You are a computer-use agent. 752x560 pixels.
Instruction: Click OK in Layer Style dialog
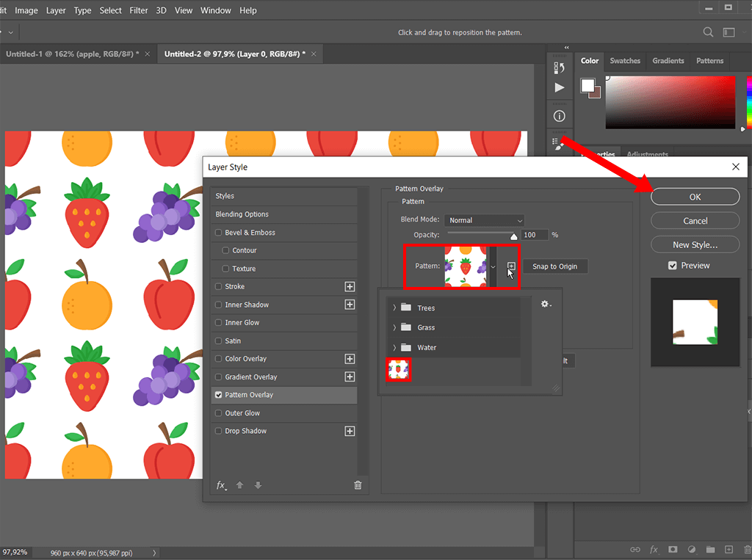(x=695, y=197)
